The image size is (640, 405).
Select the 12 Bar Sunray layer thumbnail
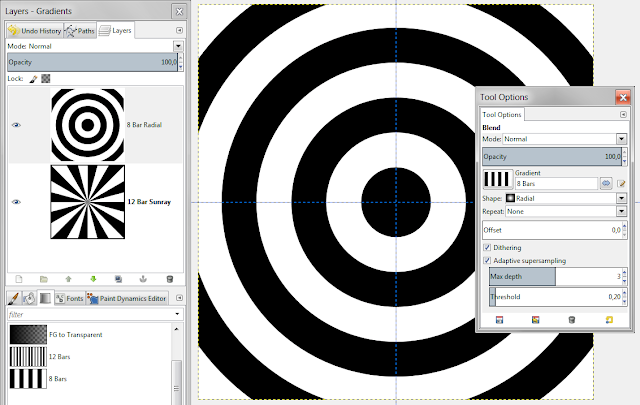point(88,202)
